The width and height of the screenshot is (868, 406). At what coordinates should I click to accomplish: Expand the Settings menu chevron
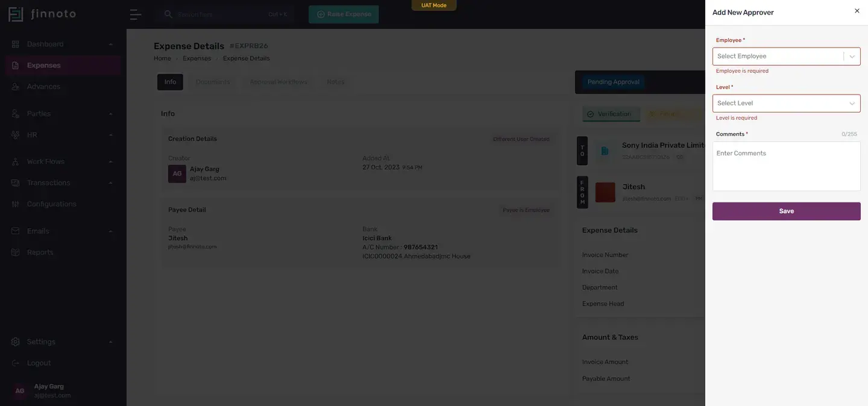click(111, 342)
